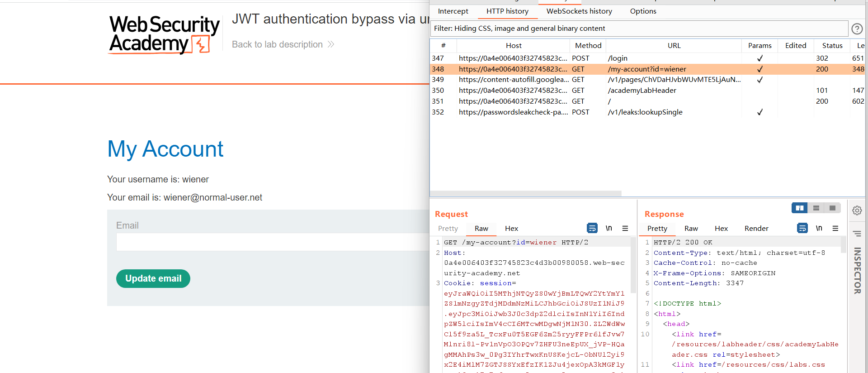Sort history by the Host column
The height and width of the screenshot is (373, 868).
[x=514, y=45]
